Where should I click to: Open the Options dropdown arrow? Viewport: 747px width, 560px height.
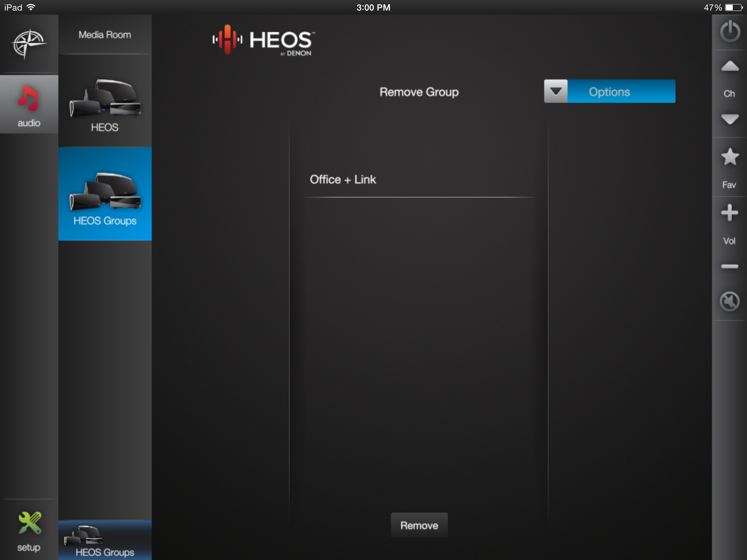[556, 92]
